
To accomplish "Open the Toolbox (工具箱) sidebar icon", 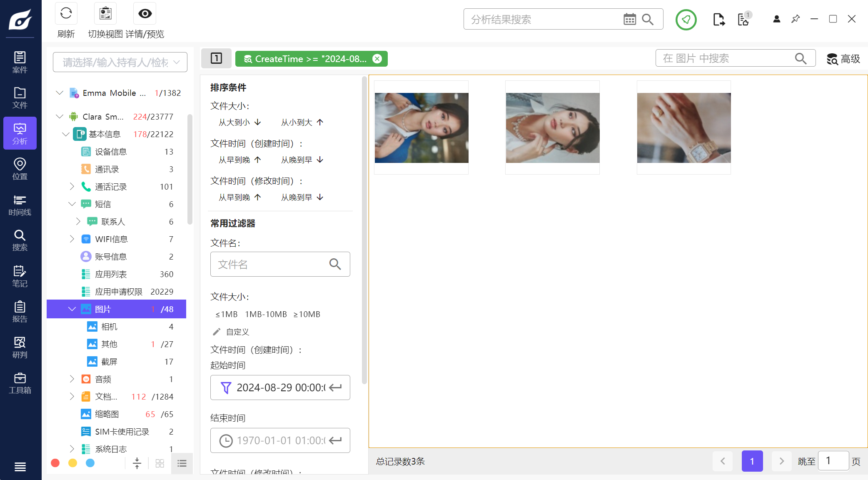I will pyautogui.click(x=20, y=383).
